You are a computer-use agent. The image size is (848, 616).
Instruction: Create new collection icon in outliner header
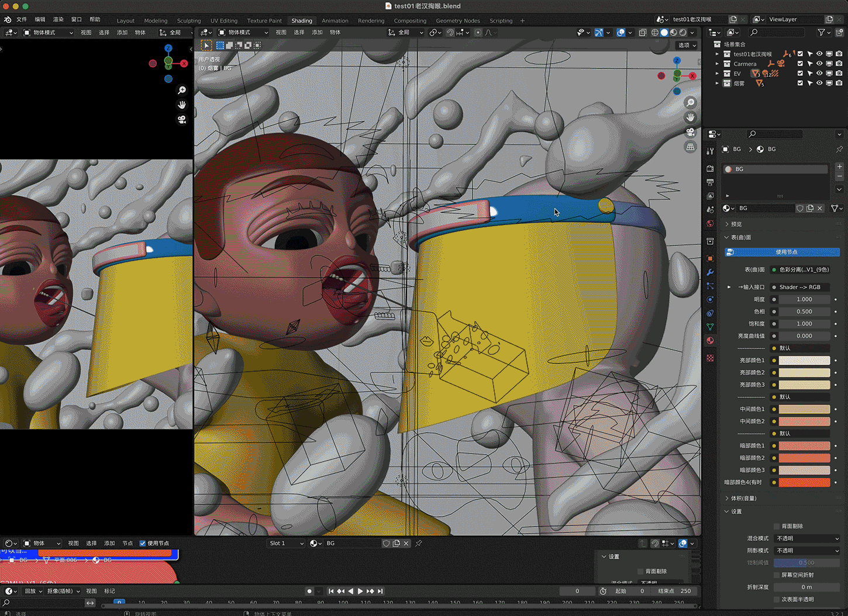coord(840,33)
